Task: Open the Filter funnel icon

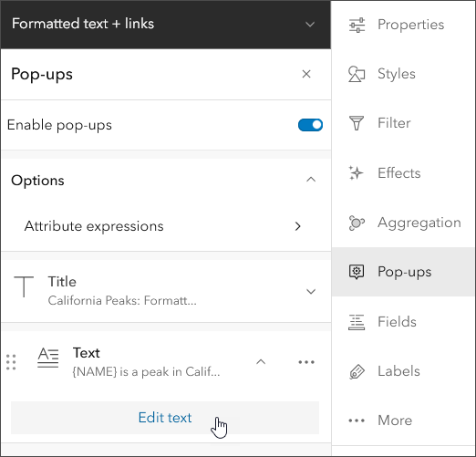Action: coord(357,123)
